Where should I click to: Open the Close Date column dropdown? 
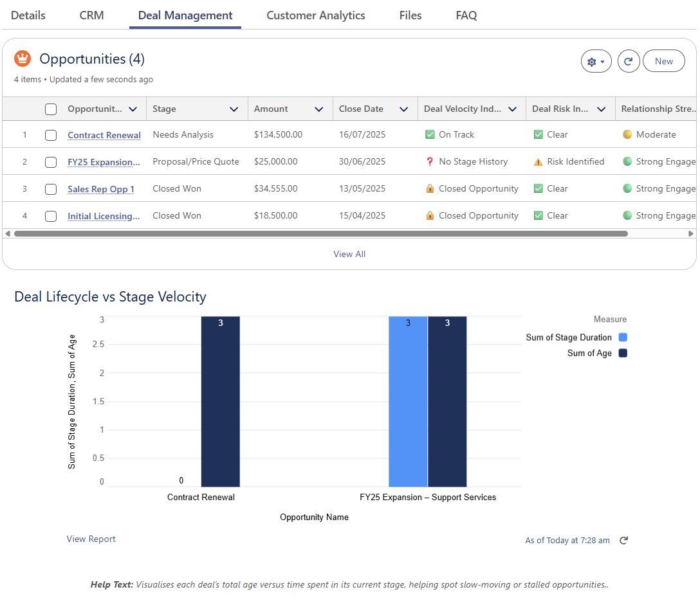click(403, 109)
